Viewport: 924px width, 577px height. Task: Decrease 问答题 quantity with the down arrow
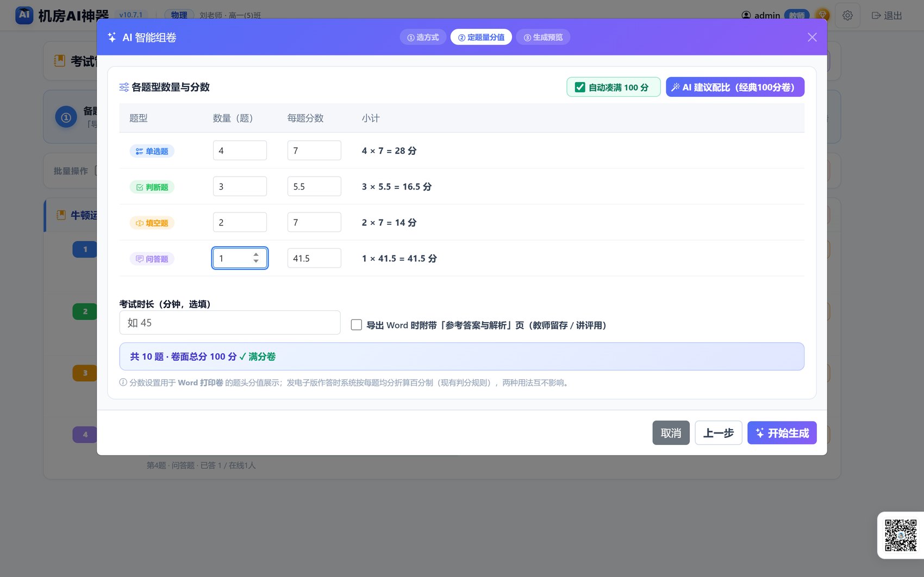pyautogui.click(x=256, y=261)
